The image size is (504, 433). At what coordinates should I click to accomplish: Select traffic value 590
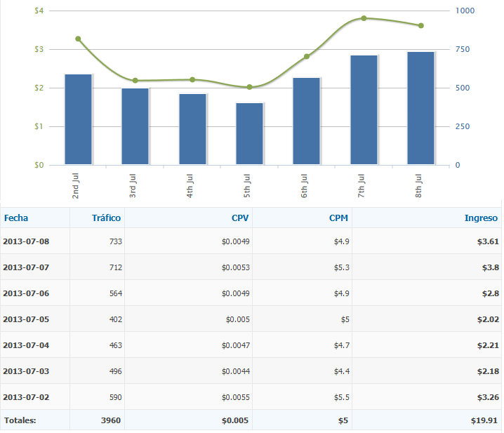coord(115,397)
